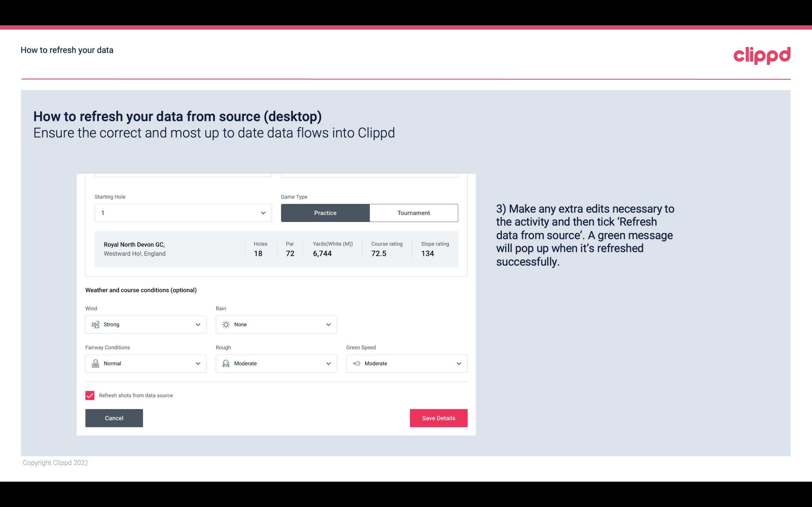The width and height of the screenshot is (812, 507).
Task: Click the rain condition none icon
Action: pyautogui.click(x=226, y=324)
